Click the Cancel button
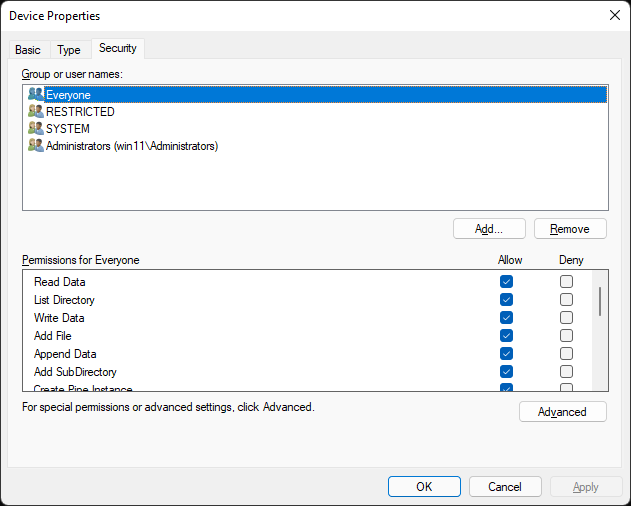This screenshot has width=631, height=506. click(505, 487)
